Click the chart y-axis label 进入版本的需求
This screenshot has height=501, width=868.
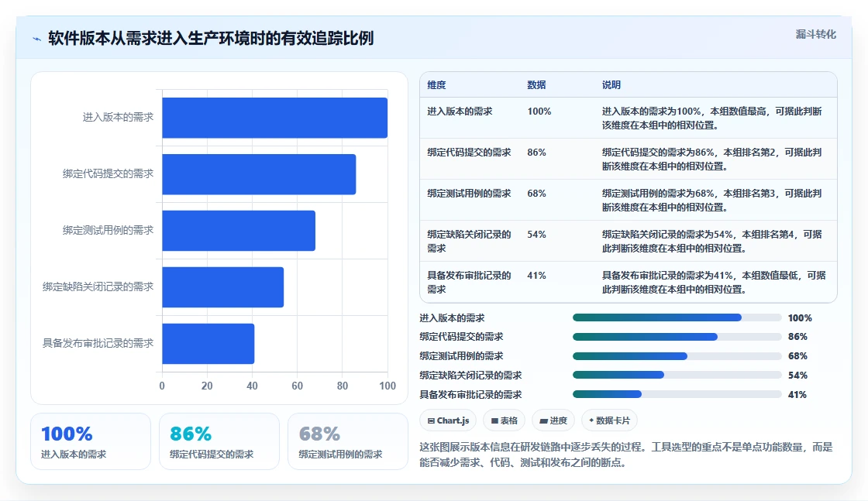[118, 117]
